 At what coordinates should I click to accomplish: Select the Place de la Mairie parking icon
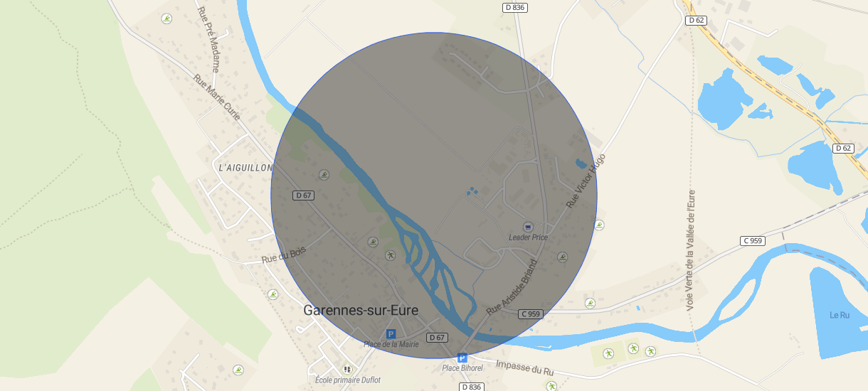point(391,334)
